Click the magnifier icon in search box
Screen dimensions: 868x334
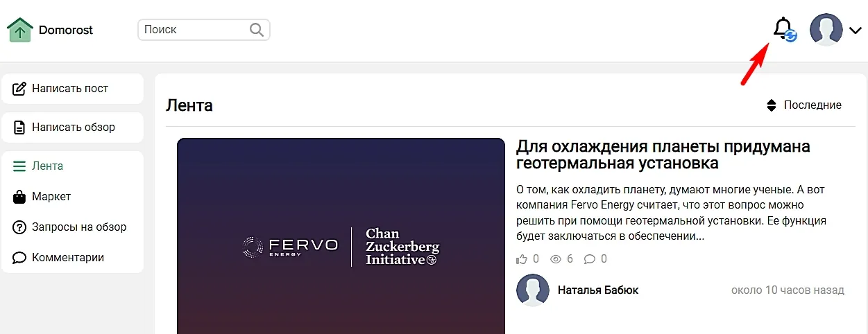click(x=257, y=30)
